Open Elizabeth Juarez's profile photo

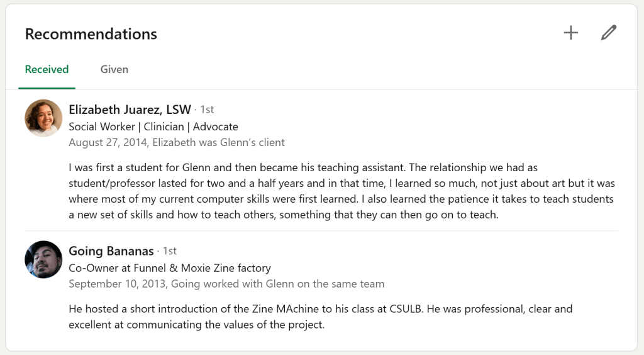click(43, 118)
